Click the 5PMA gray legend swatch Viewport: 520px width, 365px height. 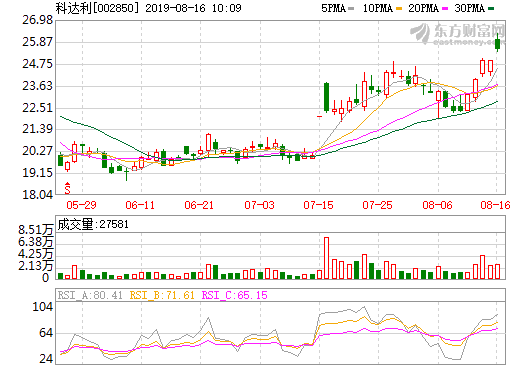click(x=351, y=9)
